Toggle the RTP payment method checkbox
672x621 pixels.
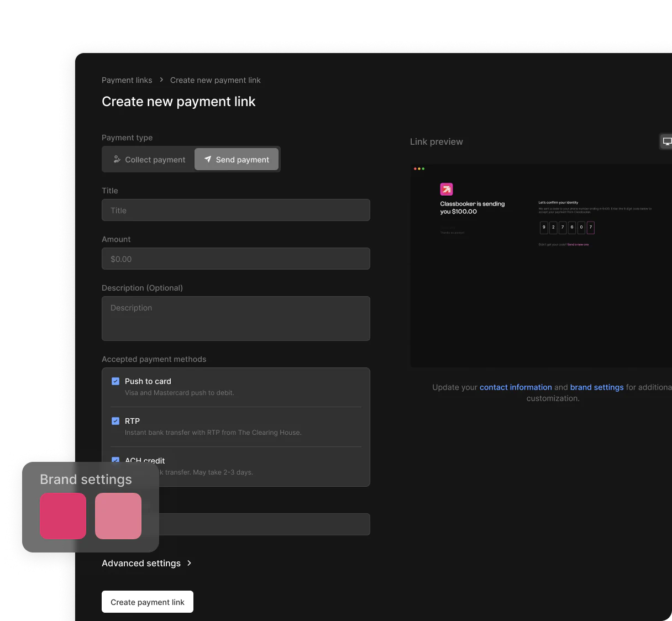click(116, 421)
